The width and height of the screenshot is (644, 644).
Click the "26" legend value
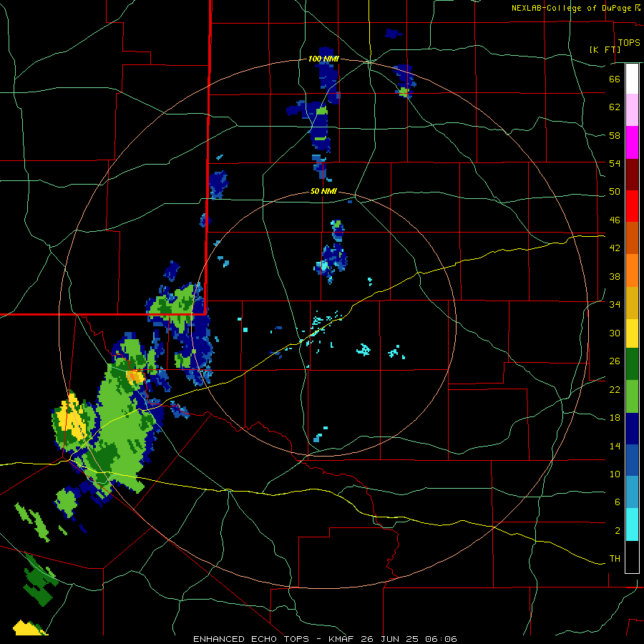[615, 361]
